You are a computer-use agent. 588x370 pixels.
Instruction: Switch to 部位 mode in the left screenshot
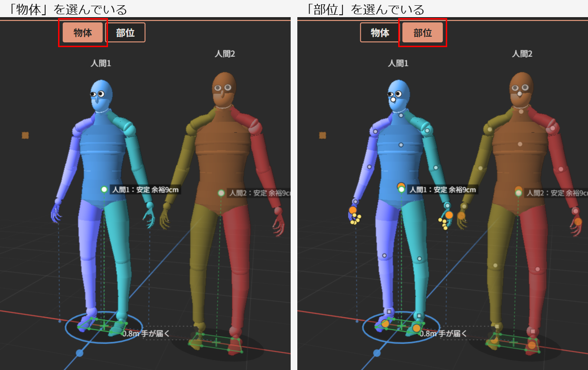pos(125,32)
